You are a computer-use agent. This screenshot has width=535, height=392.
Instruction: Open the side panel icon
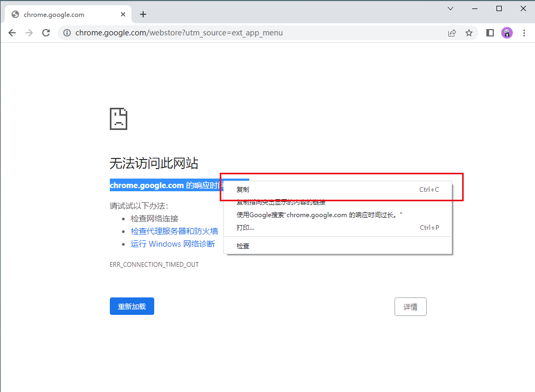click(x=490, y=33)
